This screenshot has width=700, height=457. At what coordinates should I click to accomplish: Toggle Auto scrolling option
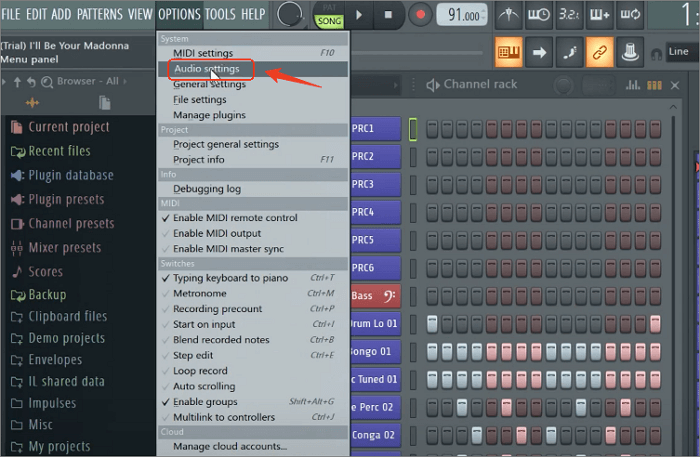pyautogui.click(x=253, y=386)
